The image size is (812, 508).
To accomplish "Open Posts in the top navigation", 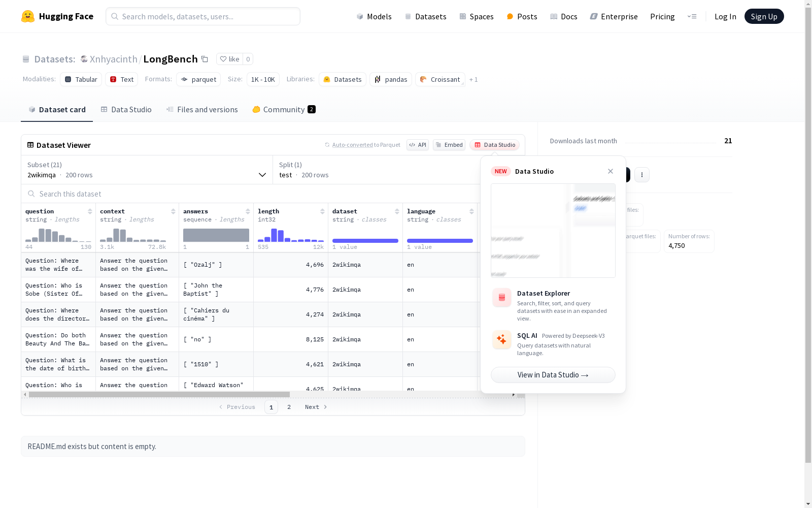I will tap(522, 16).
